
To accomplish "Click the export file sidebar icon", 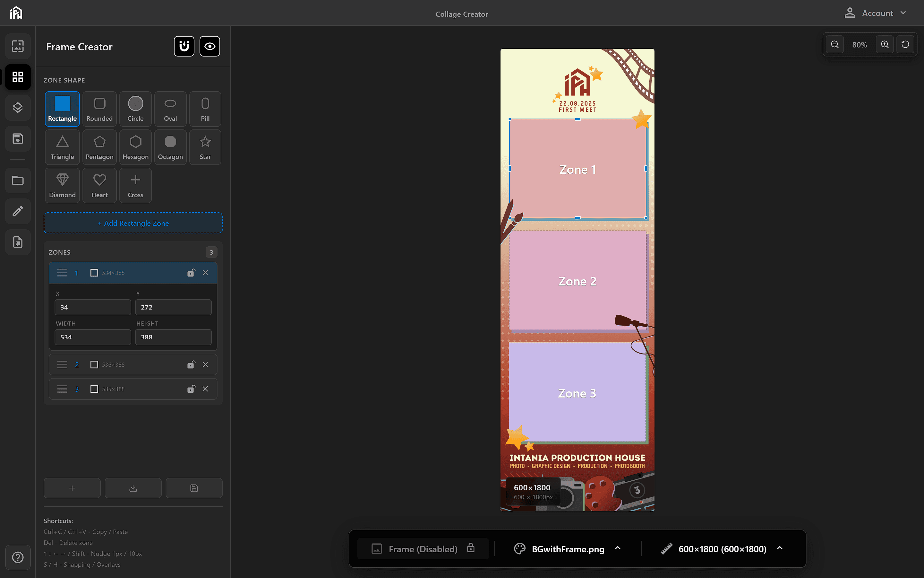I will point(18,242).
